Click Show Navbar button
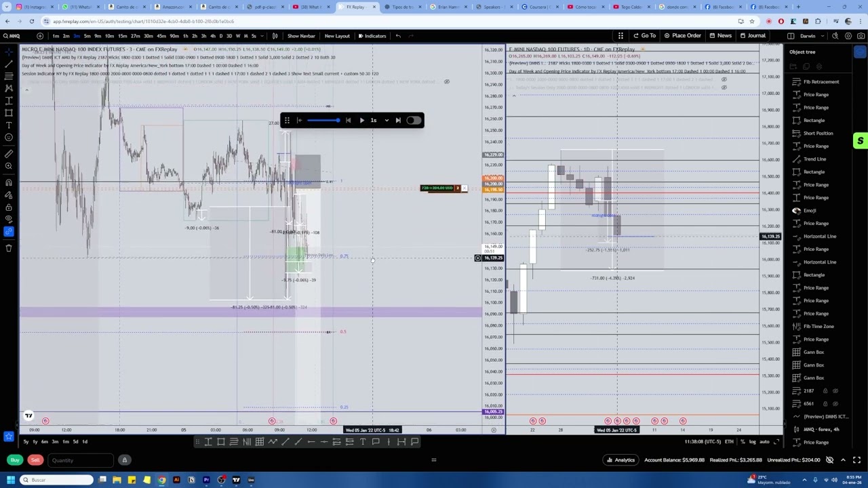This screenshot has height=488, width=868. [x=301, y=36]
